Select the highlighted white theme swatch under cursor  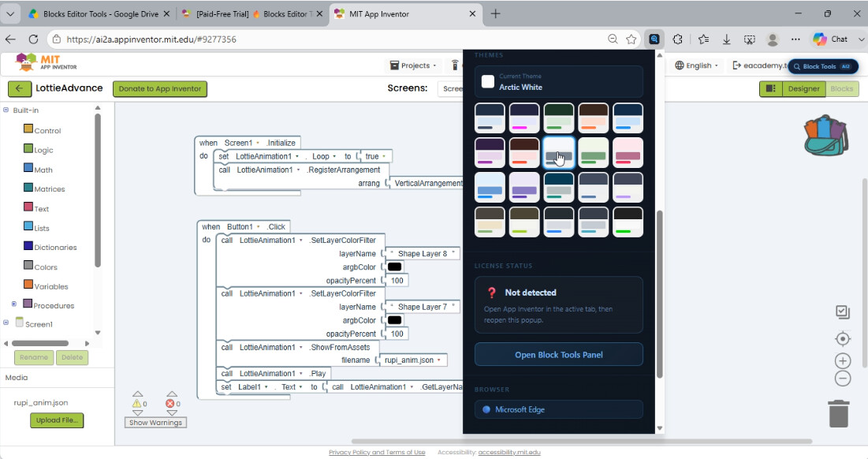pyautogui.click(x=558, y=152)
